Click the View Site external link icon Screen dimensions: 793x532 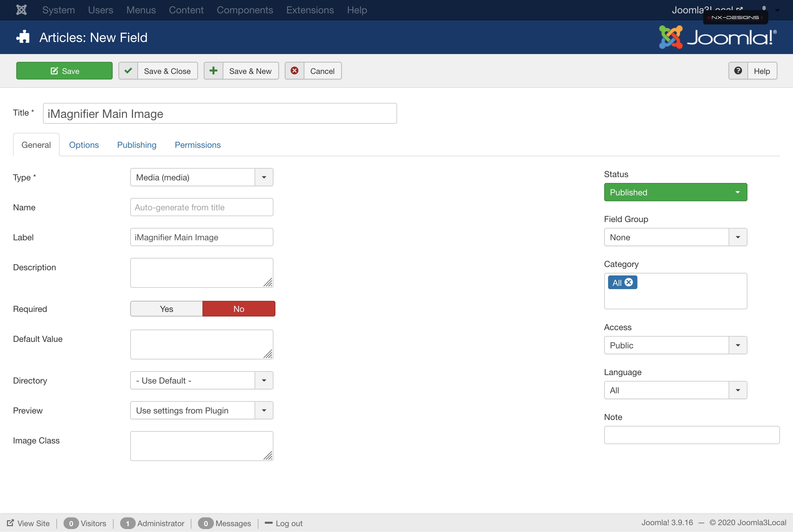pyautogui.click(x=10, y=523)
